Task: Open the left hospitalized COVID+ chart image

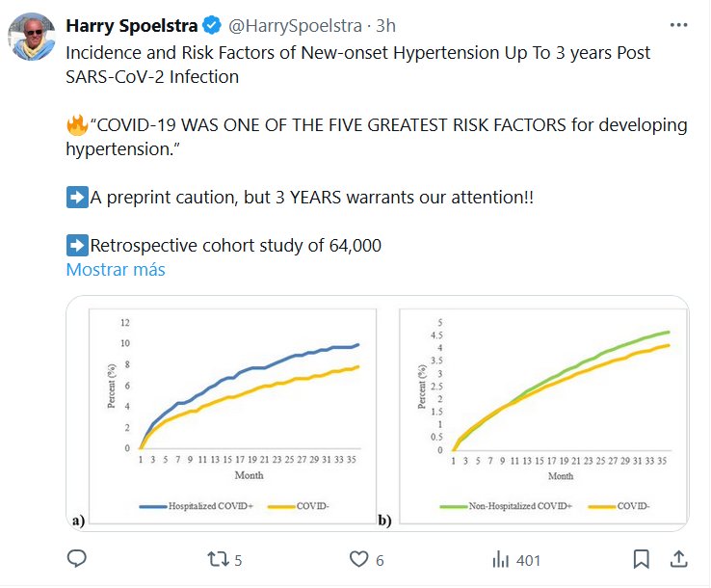Action: (230, 414)
